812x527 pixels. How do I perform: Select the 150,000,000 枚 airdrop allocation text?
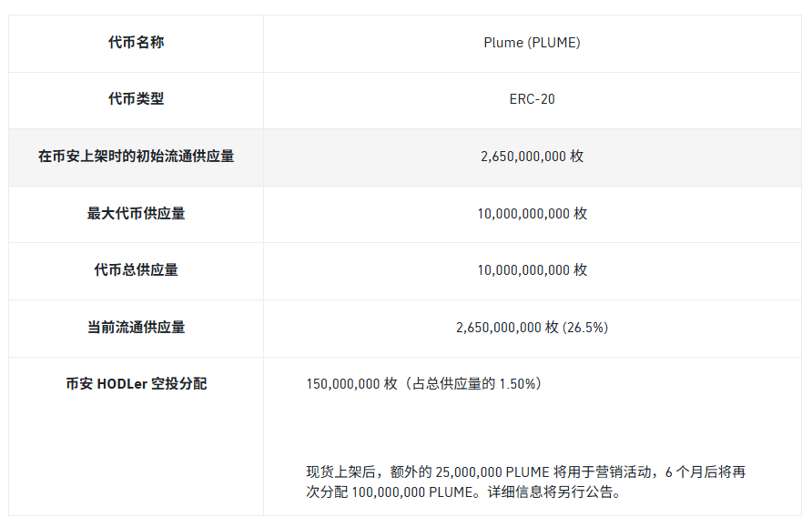point(351,383)
